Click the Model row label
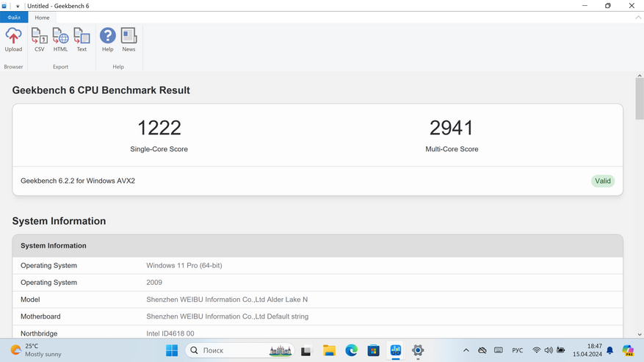Screen dimensions: 644x362 click(x=30, y=300)
